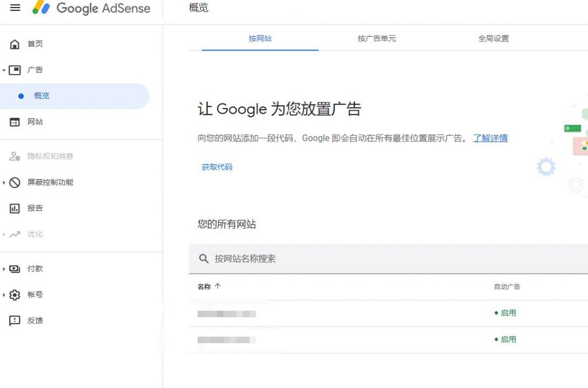This screenshot has width=588, height=388.
Task: Click the 概览 page title in header
Action: (x=198, y=7)
